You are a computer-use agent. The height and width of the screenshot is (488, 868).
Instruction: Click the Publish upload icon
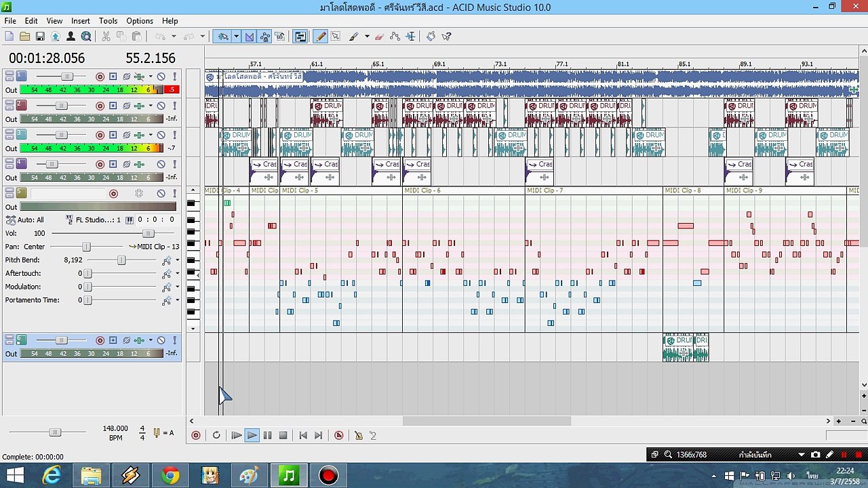click(55, 37)
